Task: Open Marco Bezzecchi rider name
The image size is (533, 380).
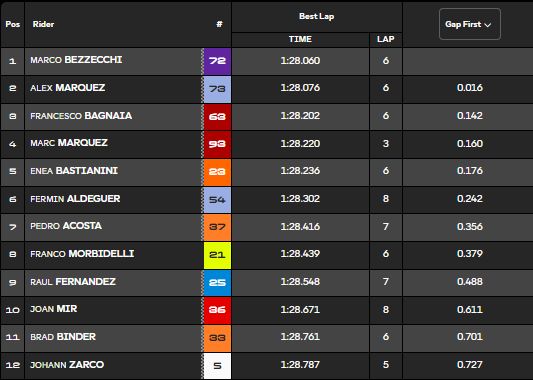Action: pos(76,60)
